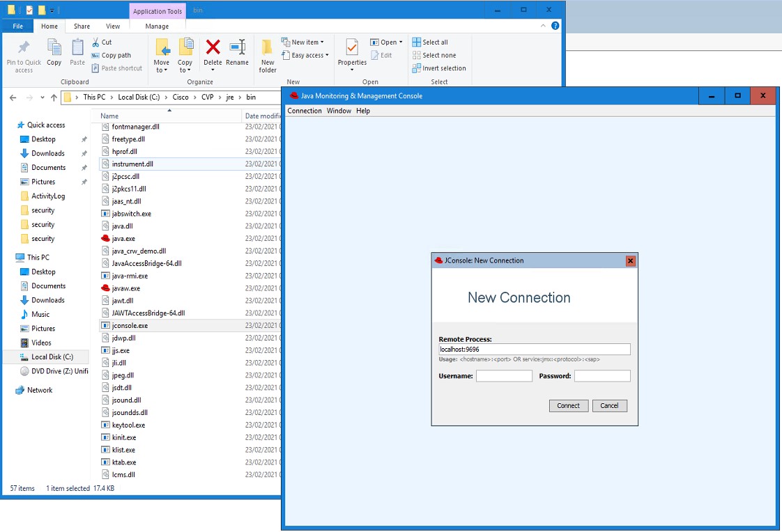The width and height of the screenshot is (782, 532).
Task: Select Music under This PC
Action: 40,314
